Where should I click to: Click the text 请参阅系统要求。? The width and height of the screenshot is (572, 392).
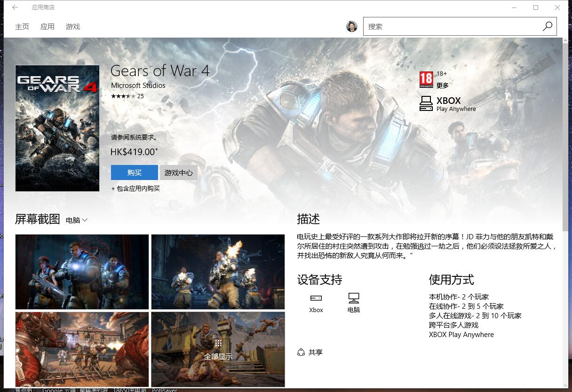pyautogui.click(x=134, y=138)
